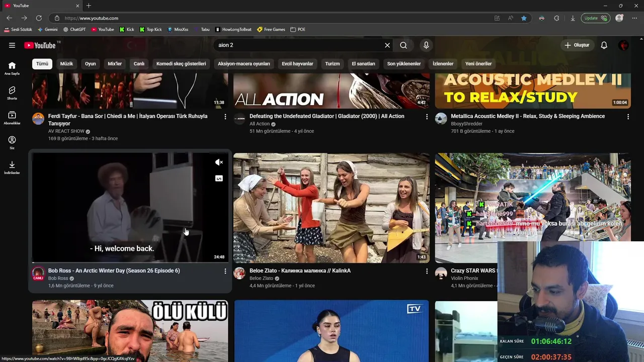The image size is (644, 362).
Task: Open options for Gladiator video
Action: 427,116
